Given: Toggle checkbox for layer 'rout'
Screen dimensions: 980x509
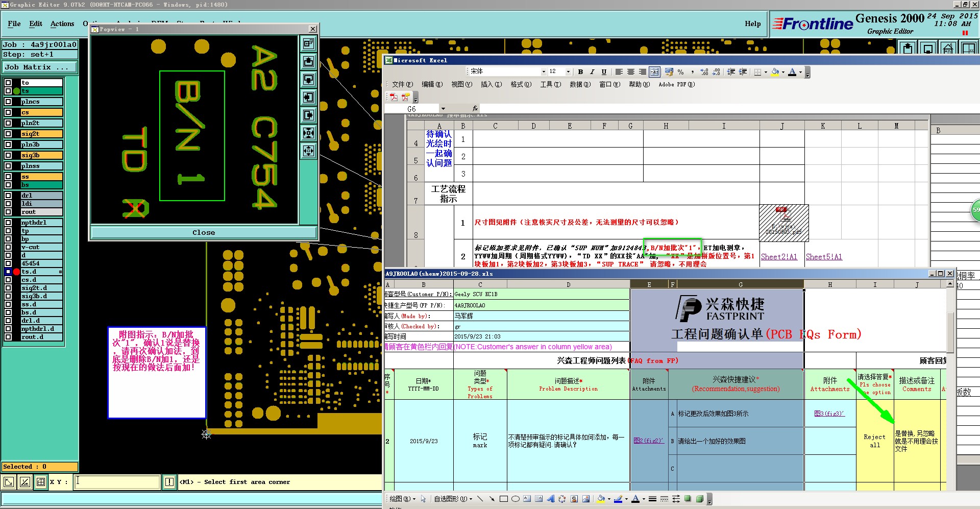Looking at the screenshot, I should pyautogui.click(x=8, y=212).
